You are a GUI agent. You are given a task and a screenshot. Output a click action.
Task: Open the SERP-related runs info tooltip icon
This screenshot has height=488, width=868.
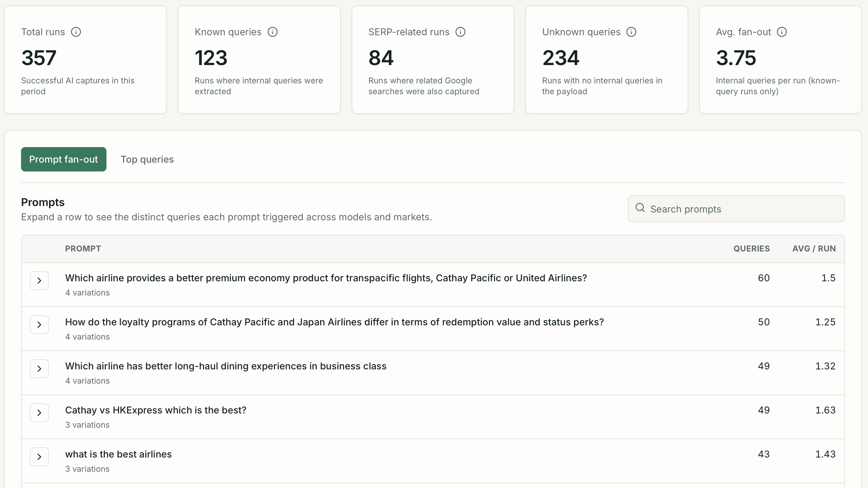click(x=460, y=32)
